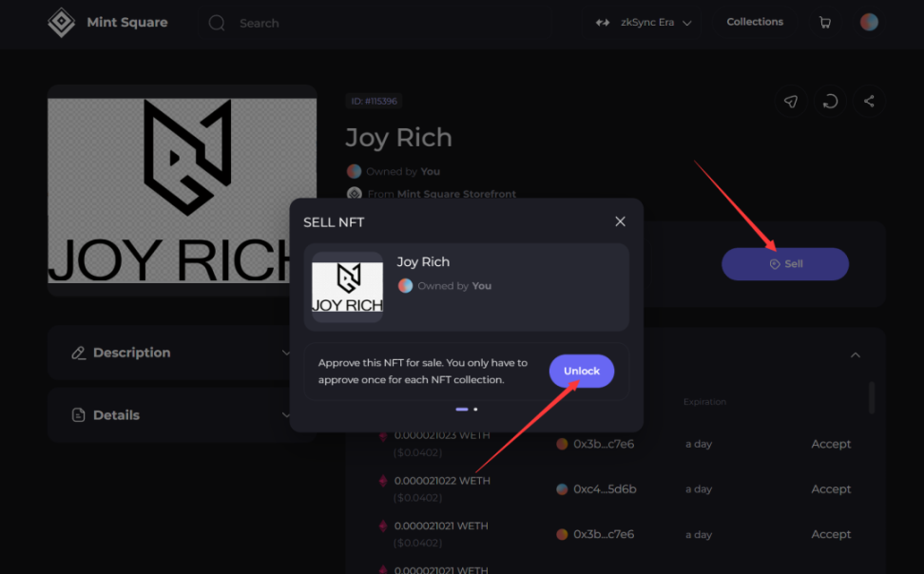Collapse the offers panel chevron
Image resolution: width=924 pixels, height=574 pixels.
tap(856, 355)
